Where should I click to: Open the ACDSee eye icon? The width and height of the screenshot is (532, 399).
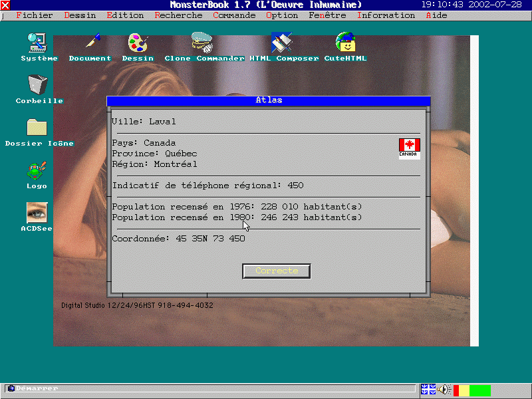(x=37, y=213)
